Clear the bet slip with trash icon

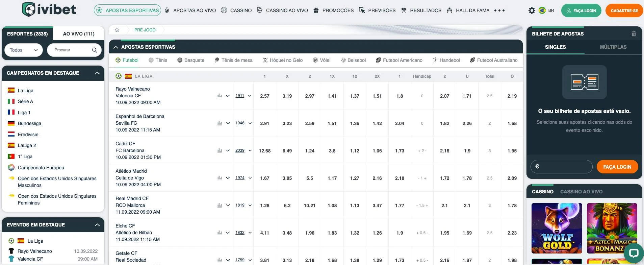(634, 34)
